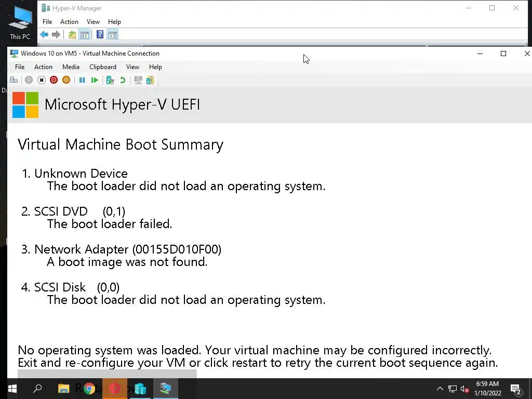Open Action menu in Hyper-V Manager

[x=69, y=22]
